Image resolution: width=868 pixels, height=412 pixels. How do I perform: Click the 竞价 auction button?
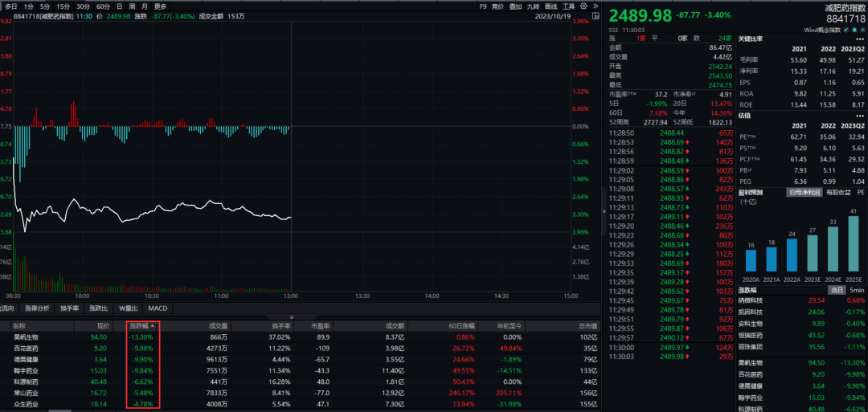[498, 6]
